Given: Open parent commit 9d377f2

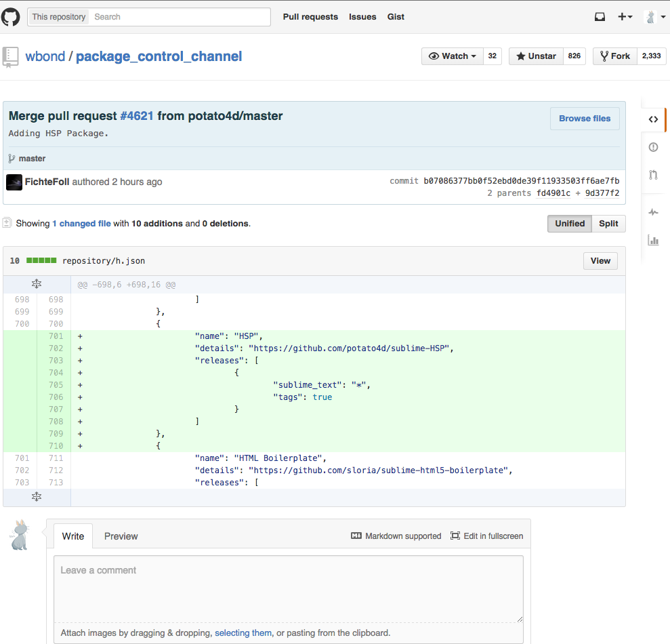Looking at the screenshot, I should [602, 193].
